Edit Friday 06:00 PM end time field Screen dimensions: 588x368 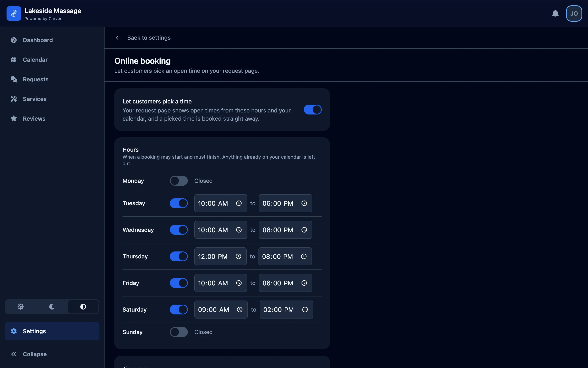[285, 283]
